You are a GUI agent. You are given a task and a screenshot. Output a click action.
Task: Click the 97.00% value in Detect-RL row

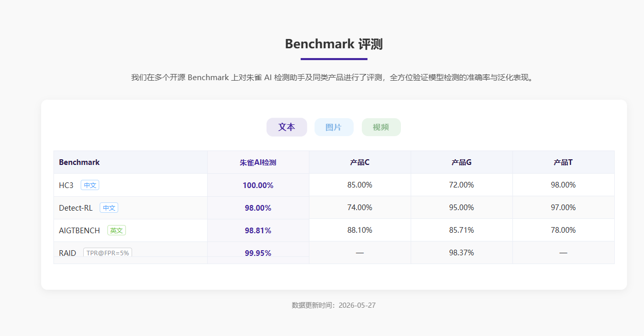pos(563,208)
